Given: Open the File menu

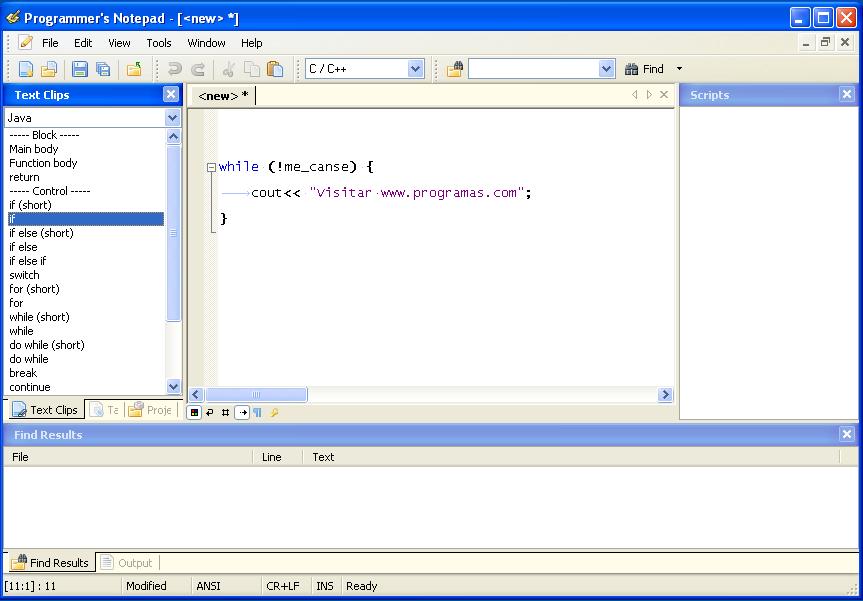Looking at the screenshot, I should (x=50, y=42).
